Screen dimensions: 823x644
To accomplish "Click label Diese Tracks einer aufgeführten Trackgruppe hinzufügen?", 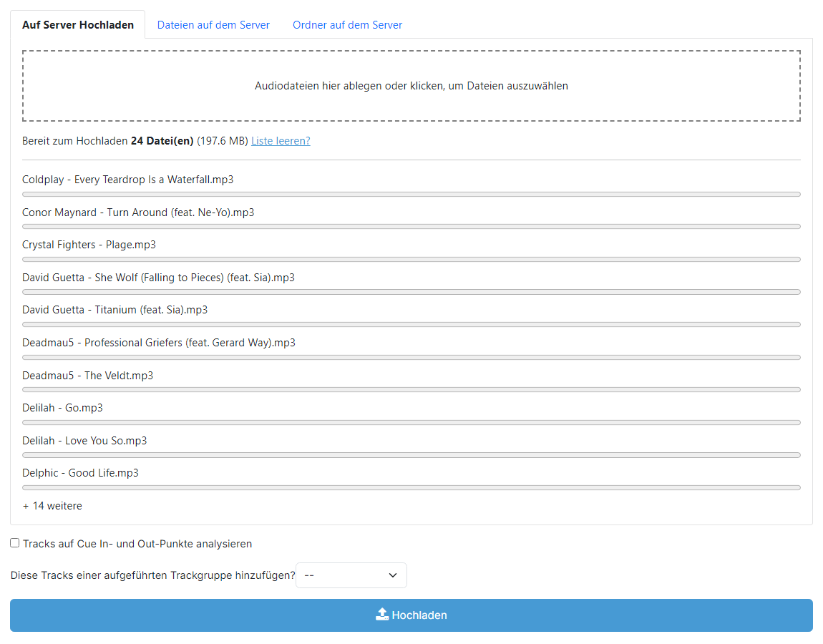I will pyautogui.click(x=152, y=575).
